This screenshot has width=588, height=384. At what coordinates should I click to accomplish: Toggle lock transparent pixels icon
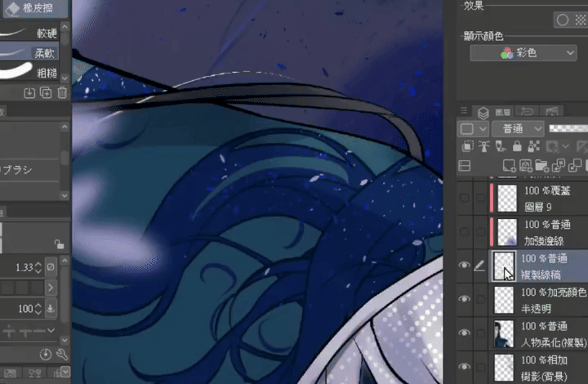coord(533,146)
